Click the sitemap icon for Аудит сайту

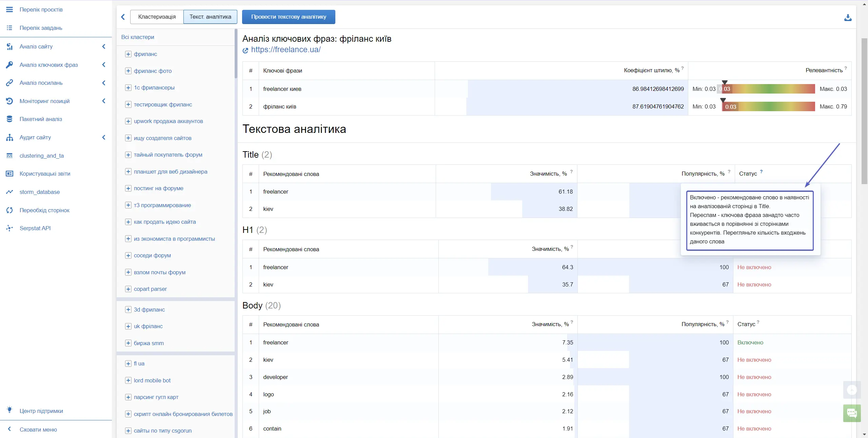9,137
